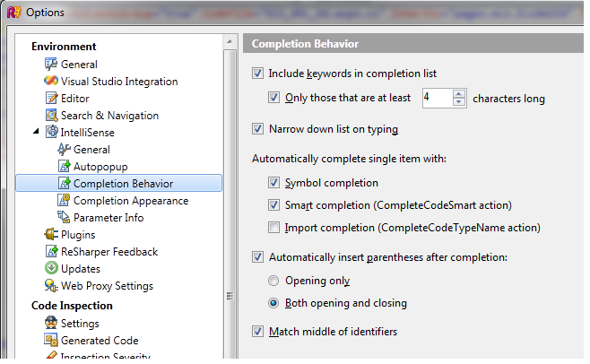Open the Updates green arrow icon
Image resolution: width=590 pixels, height=364 pixels.
(51, 268)
